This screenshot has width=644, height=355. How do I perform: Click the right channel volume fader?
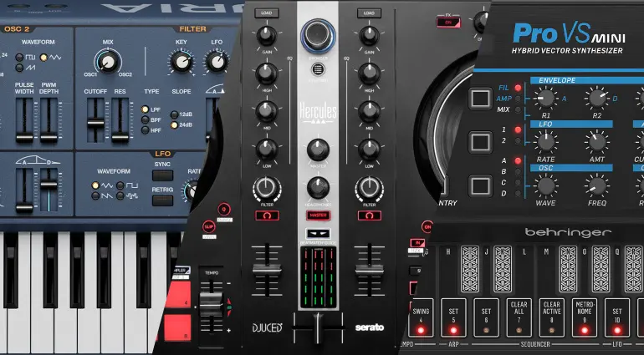[370, 269]
